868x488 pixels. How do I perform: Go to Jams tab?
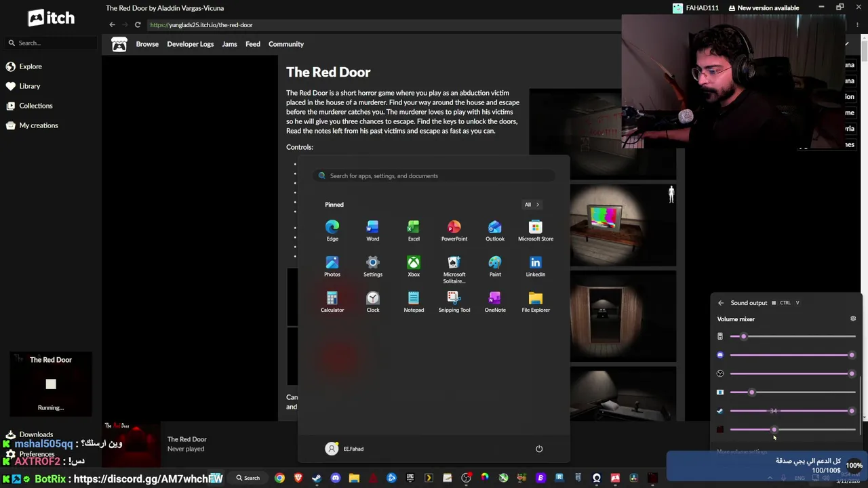point(229,44)
